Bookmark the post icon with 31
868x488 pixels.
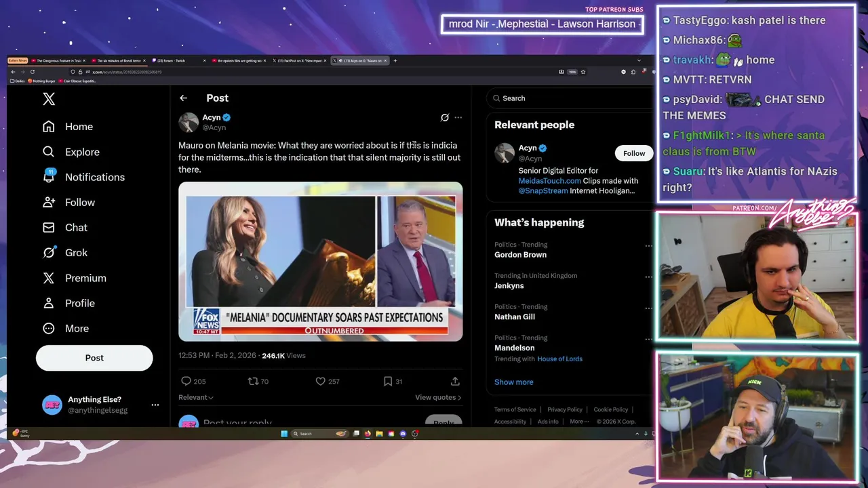pyautogui.click(x=388, y=382)
